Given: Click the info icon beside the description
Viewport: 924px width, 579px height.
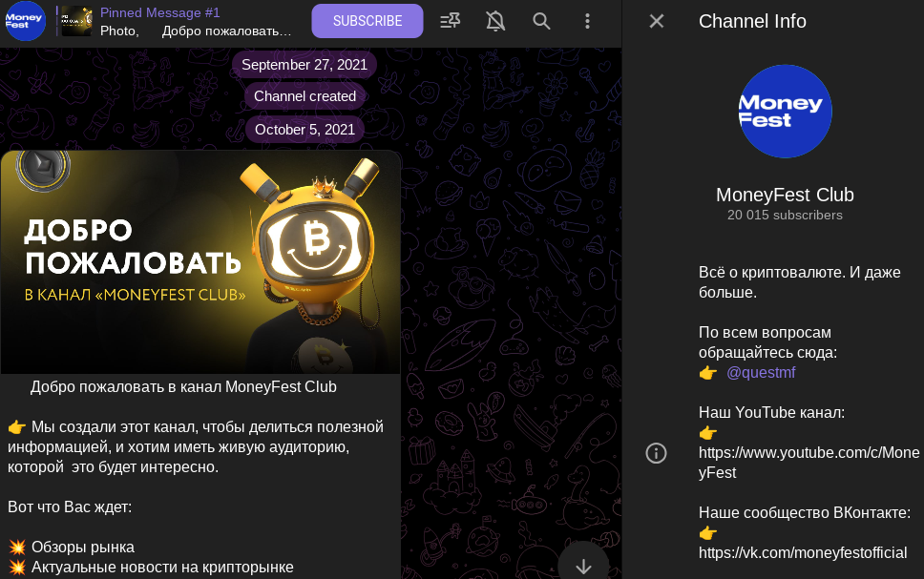Looking at the screenshot, I should [656, 453].
